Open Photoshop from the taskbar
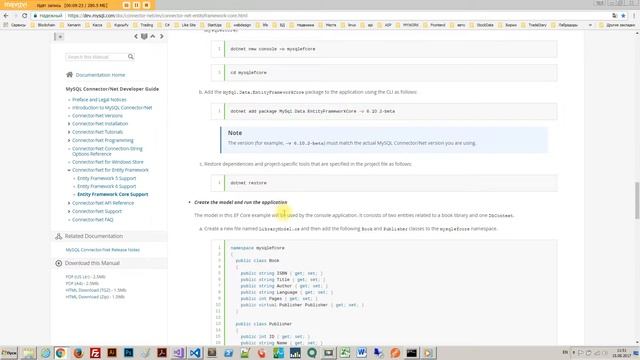The width and height of the screenshot is (640, 360). 129,353
